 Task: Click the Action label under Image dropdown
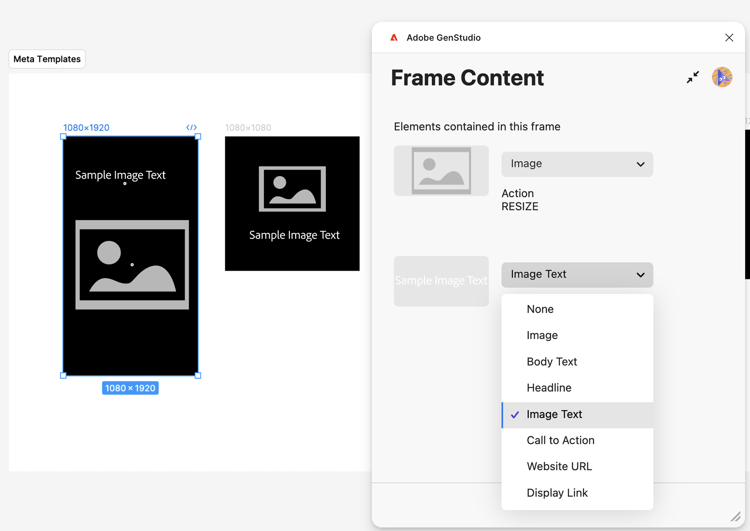click(x=518, y=193)
